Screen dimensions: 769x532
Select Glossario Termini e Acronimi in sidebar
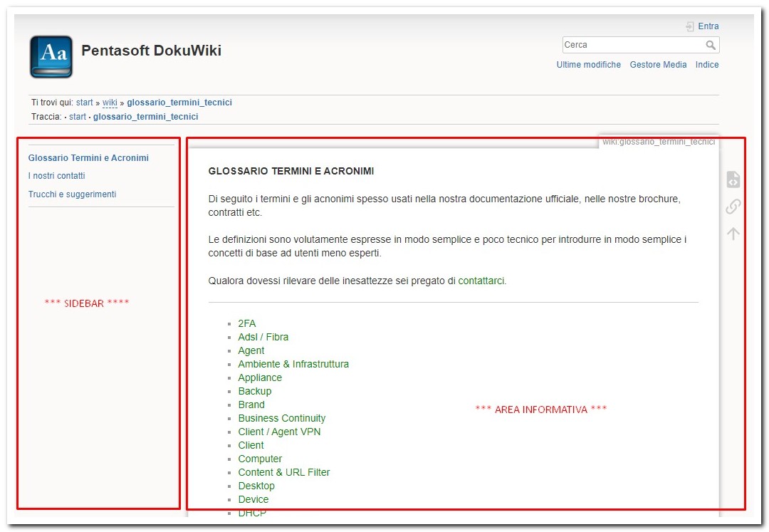[x=88, y=158]
